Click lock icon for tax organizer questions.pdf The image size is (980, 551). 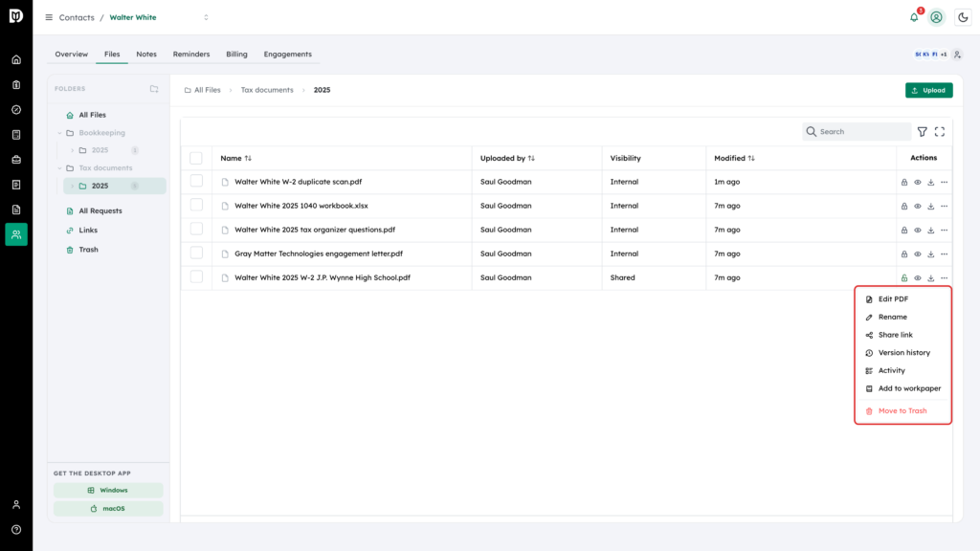click(904, 230)
